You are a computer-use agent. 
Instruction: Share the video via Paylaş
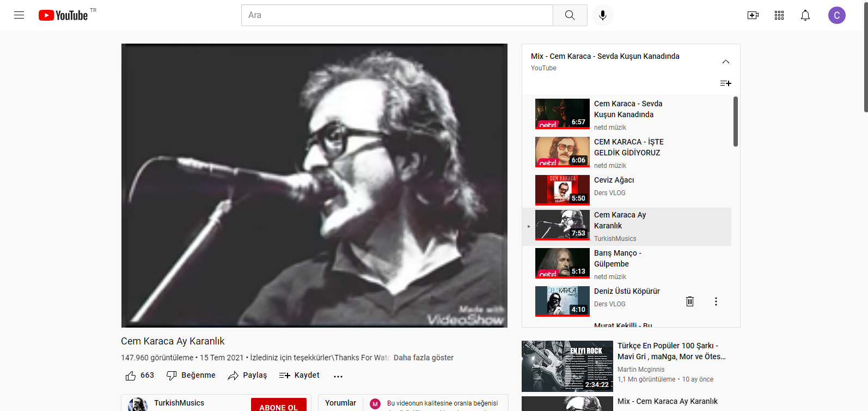tap(247, 376)
